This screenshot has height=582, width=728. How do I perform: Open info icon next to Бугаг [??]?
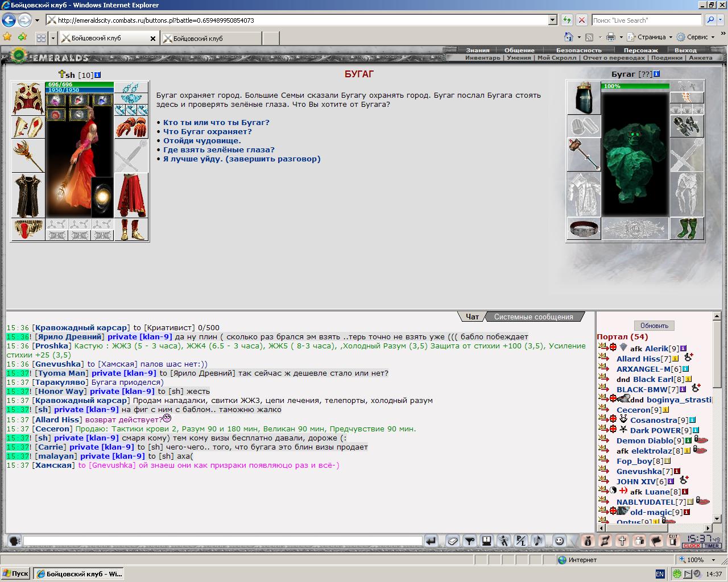(x=656, y=74)
